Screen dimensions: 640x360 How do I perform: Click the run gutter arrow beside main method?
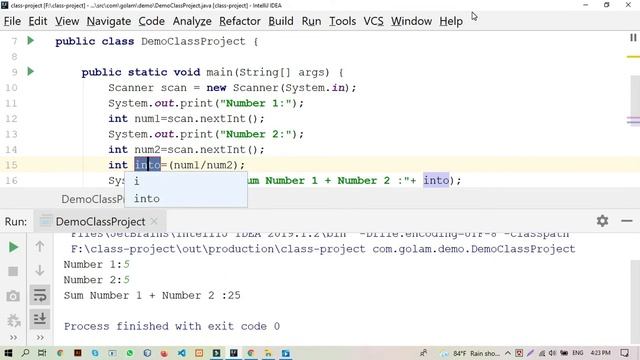tap(30, 71)
